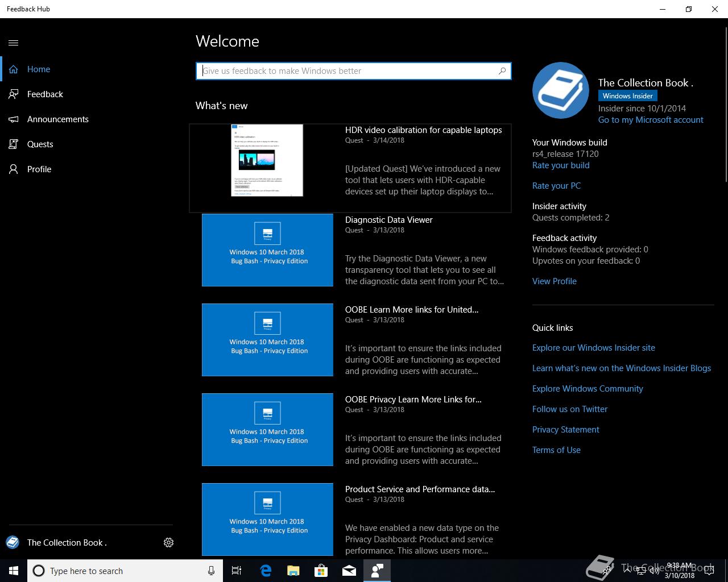Click the search magnifier in feedback box
Viewport: 728px width, 582px height.
click(502, 71)
